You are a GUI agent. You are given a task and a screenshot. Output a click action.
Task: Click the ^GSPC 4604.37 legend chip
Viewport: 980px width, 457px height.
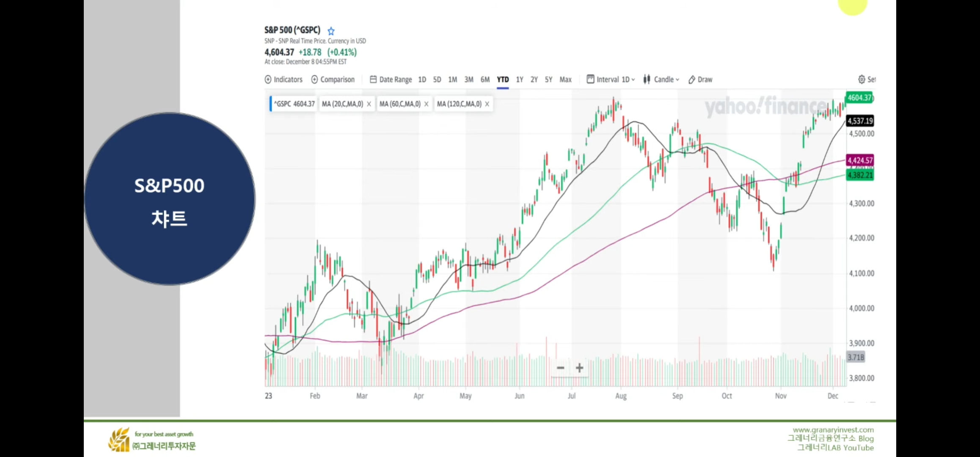294,104
